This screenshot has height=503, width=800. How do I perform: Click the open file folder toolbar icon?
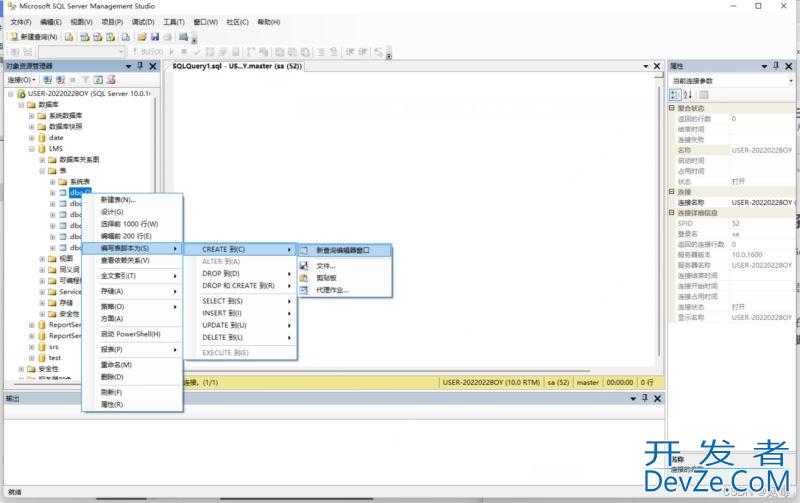click(x=142, y=37)
